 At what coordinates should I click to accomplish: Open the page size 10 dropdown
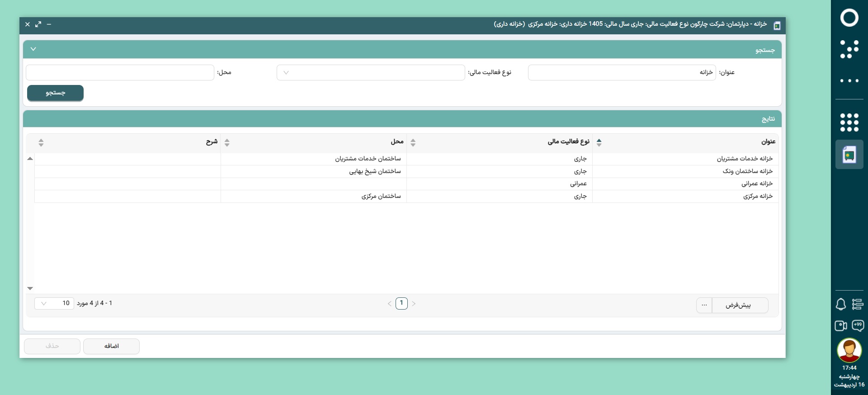pos(54,303)
